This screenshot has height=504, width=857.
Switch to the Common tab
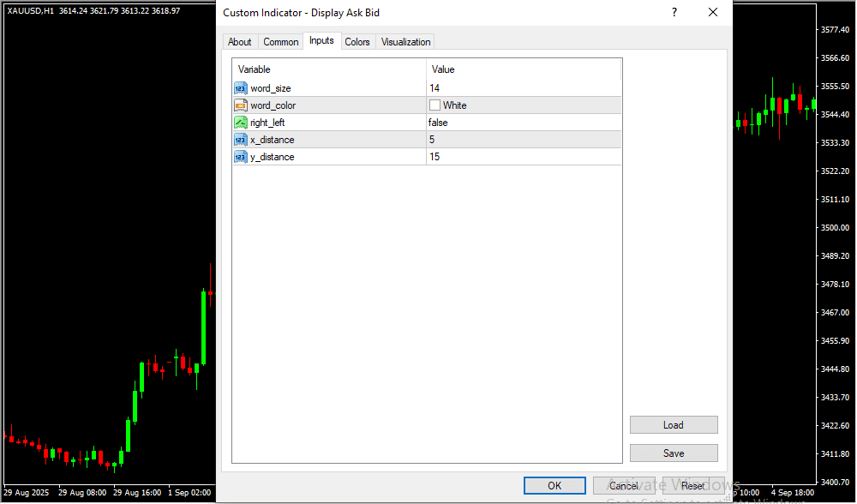(x=281, y=42)
